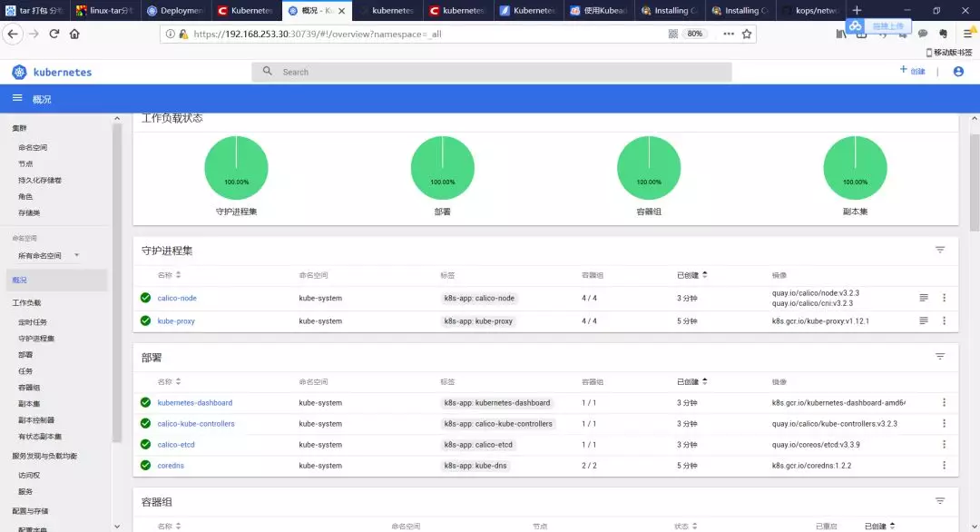Select 节点 in the sidebar

[25, 163]
